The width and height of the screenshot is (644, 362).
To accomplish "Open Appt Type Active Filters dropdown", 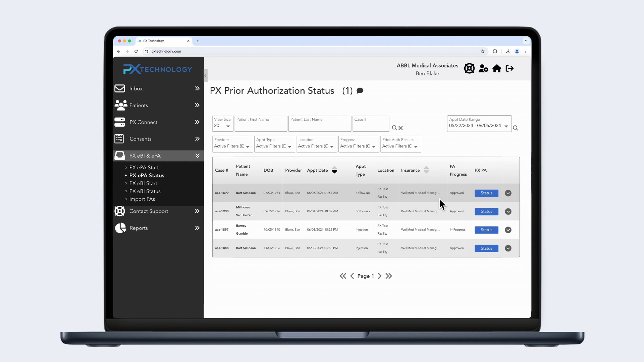I will [x=274, y=144].
